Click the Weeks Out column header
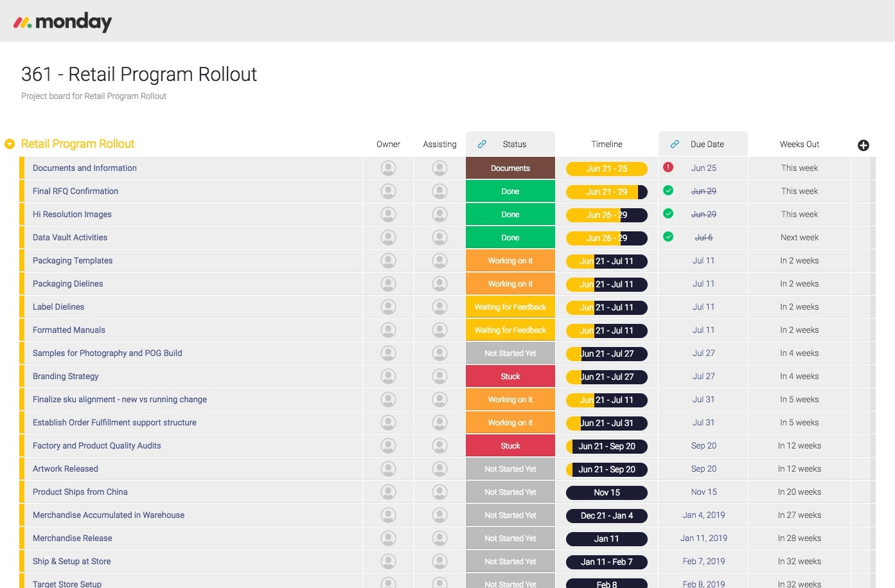This screenshot has height=588, width=895. 799,145
